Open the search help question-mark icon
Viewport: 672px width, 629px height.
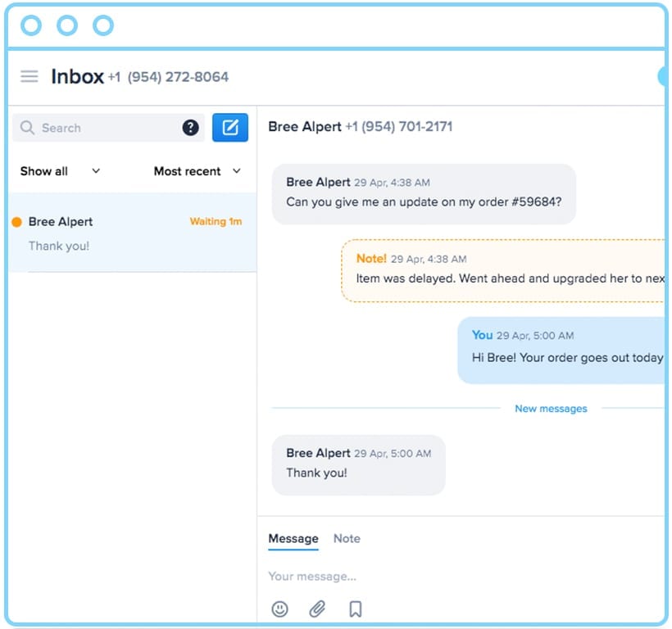pos(190,128)
